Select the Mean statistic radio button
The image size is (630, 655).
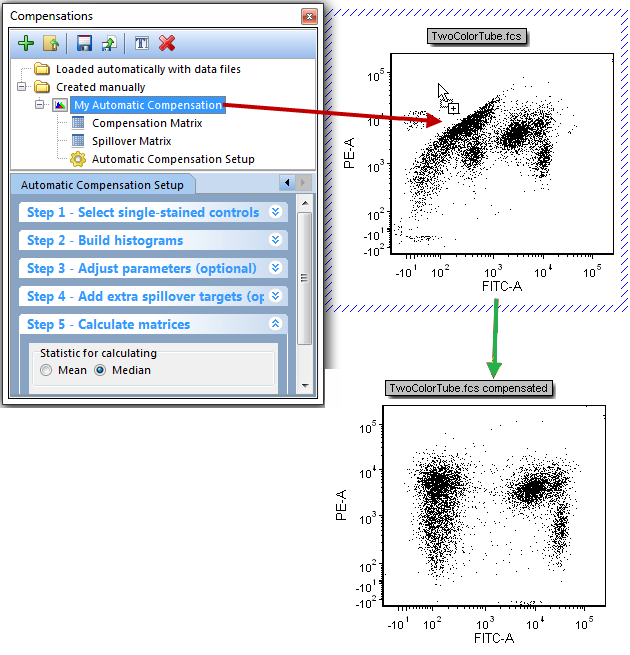click(46, 370)
